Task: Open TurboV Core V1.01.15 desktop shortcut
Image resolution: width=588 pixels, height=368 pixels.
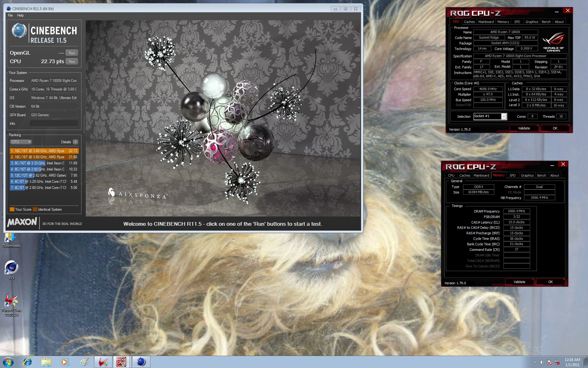Action: click(11, 304)
